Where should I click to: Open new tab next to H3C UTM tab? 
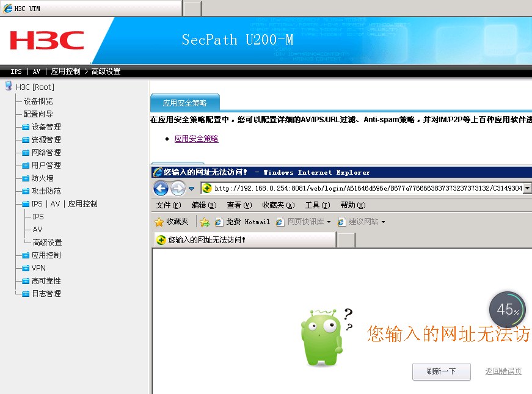click(x=192, y=9)
